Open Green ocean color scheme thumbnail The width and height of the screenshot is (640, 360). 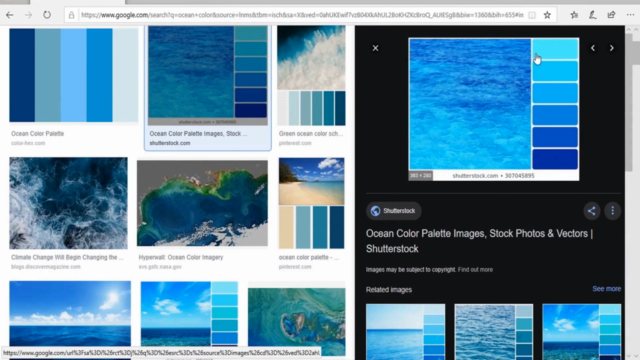(311, 76)
